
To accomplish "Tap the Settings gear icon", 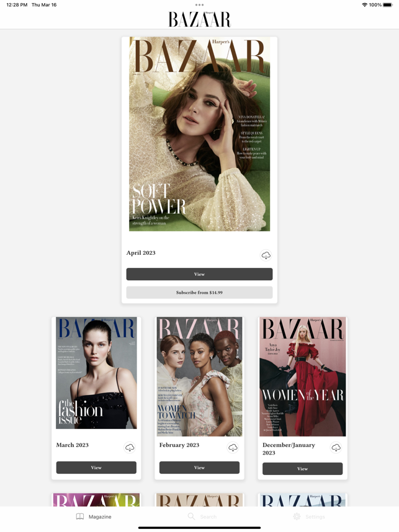I will click(297, 516).
